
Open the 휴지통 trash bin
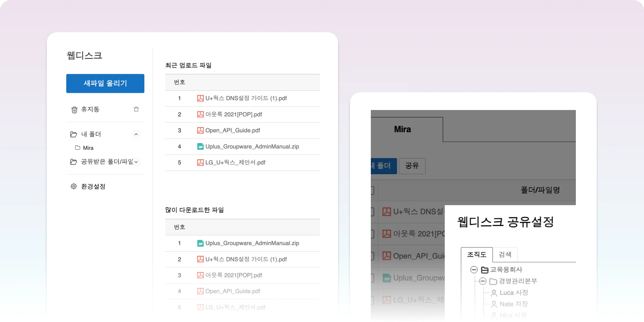pos(90,109)
